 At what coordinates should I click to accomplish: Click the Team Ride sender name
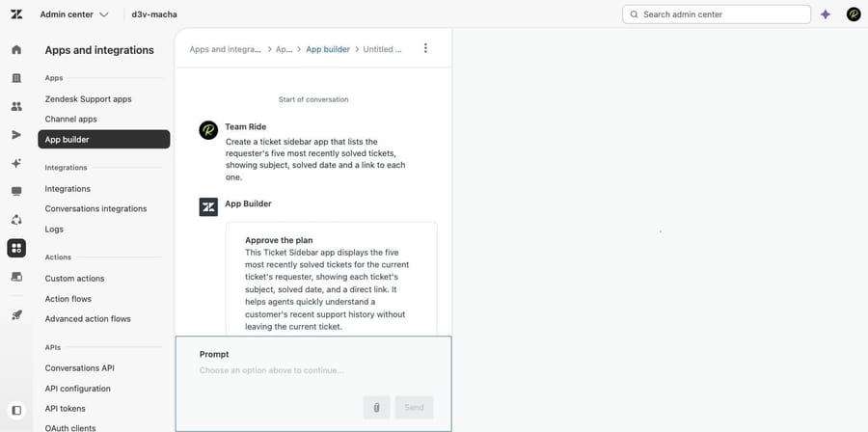245,126
